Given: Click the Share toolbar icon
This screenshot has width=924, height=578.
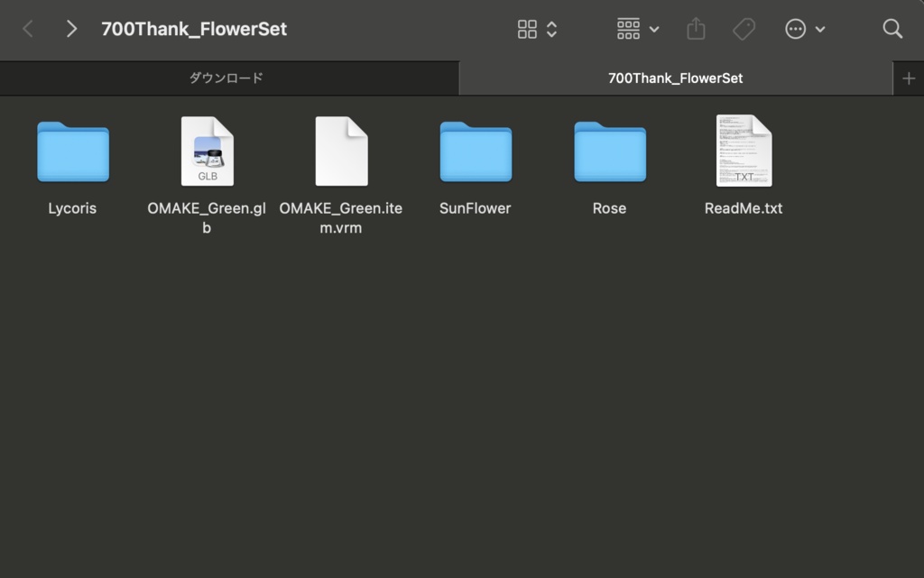Looking at the screenshot, I should [696, 29].
